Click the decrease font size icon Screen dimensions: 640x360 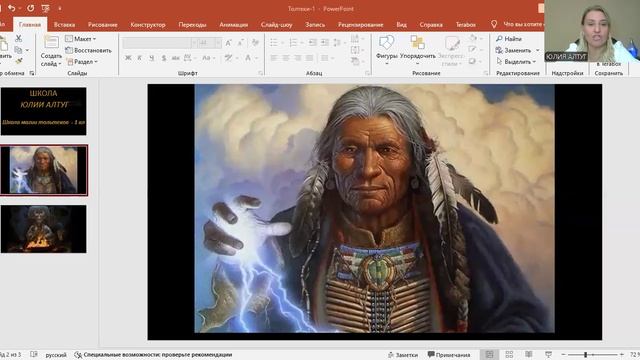(x=241, y=43)
